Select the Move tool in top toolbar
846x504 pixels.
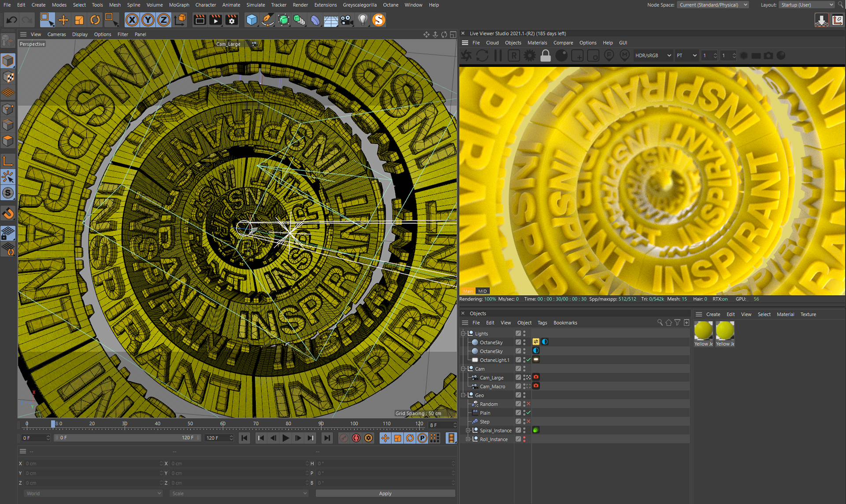(x=63, y=20)
